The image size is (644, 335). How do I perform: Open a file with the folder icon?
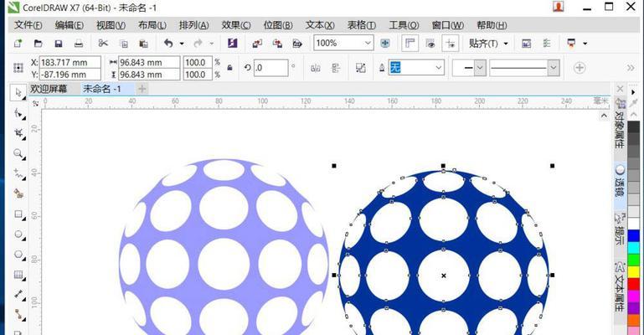[39, 43]
